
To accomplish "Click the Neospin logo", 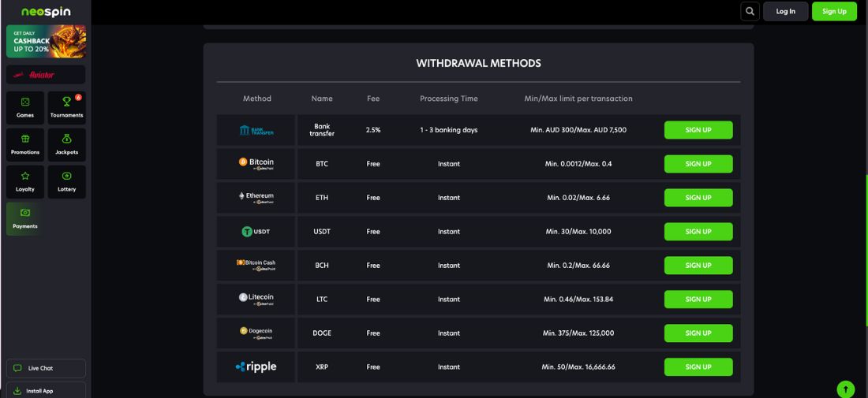I will point(46,12).
